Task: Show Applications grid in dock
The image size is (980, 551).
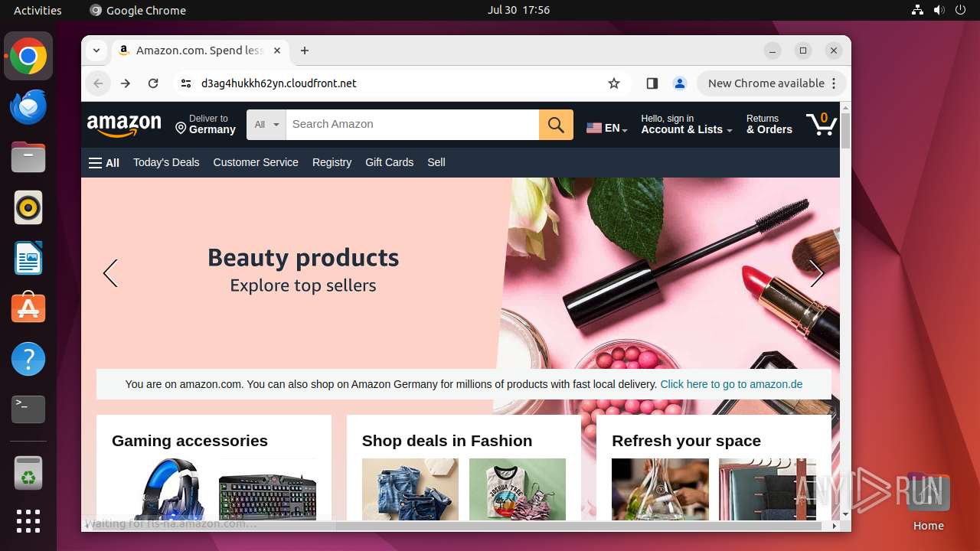Action: [28, 521]
